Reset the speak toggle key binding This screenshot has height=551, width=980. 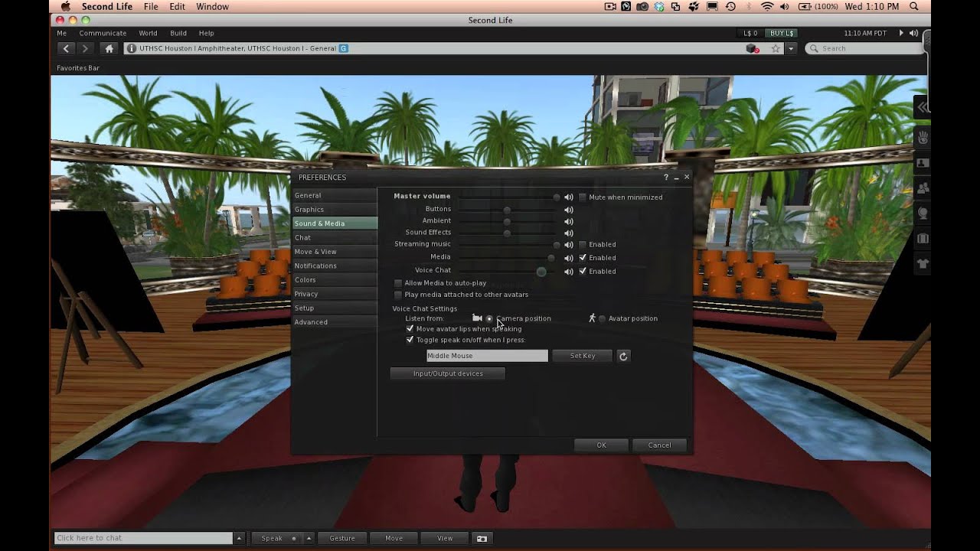click(623, 356)
